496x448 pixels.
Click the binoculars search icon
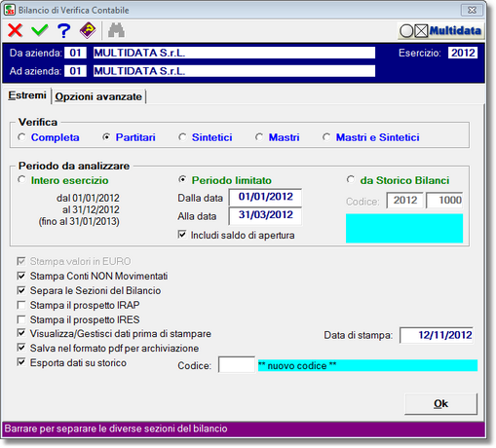(x=116, y=30)
